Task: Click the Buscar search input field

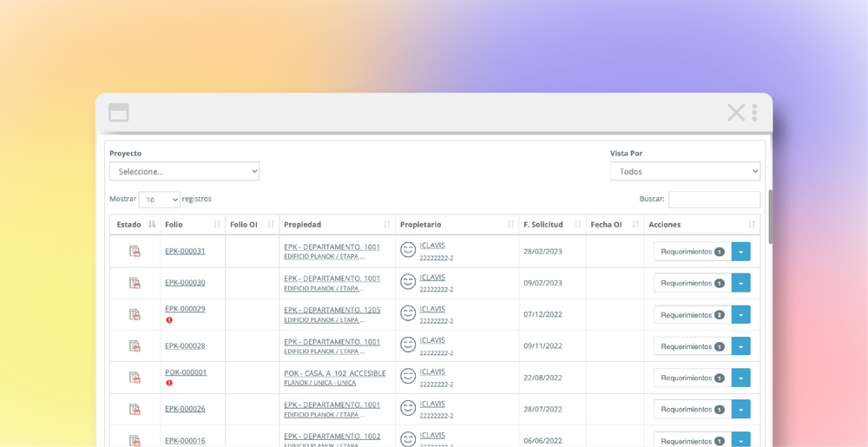Action: coord(713,200)
